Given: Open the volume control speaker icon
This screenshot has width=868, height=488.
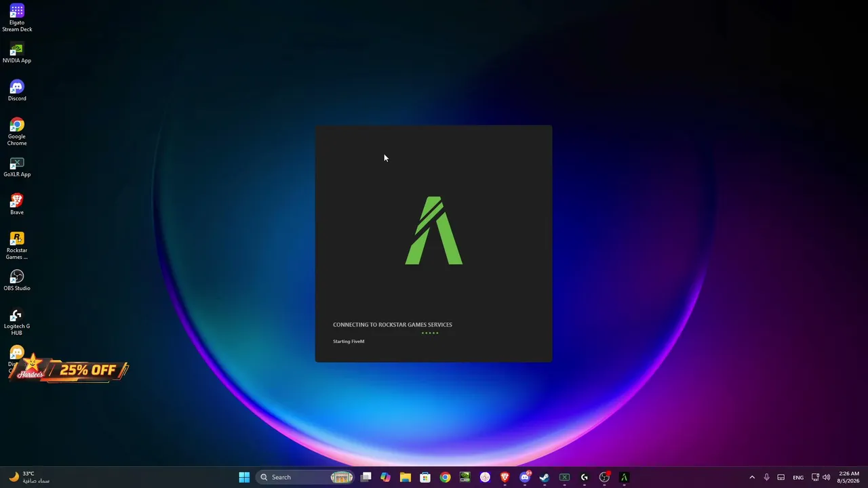Looking at the screenshot, I should tap(826, 477).
